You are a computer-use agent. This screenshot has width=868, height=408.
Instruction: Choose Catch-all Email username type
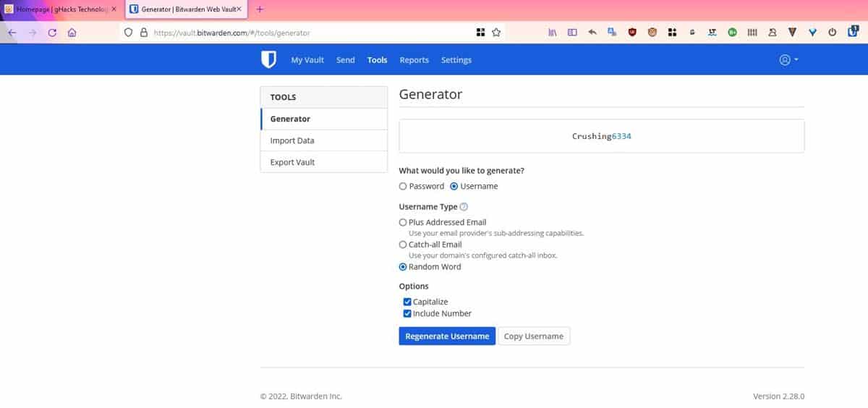click(403, 245)
